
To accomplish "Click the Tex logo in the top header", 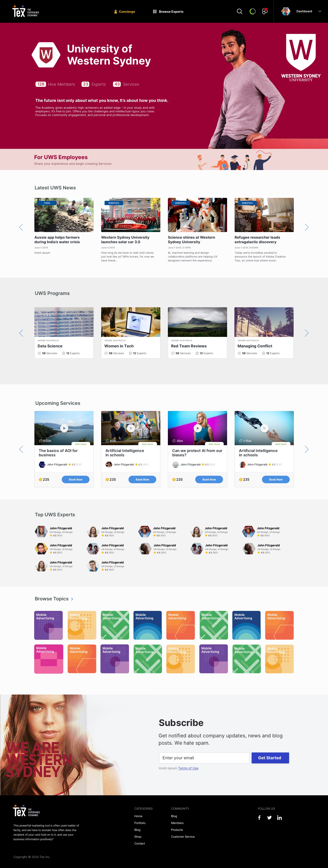I will pyautogui.click(x=26, y=11).
